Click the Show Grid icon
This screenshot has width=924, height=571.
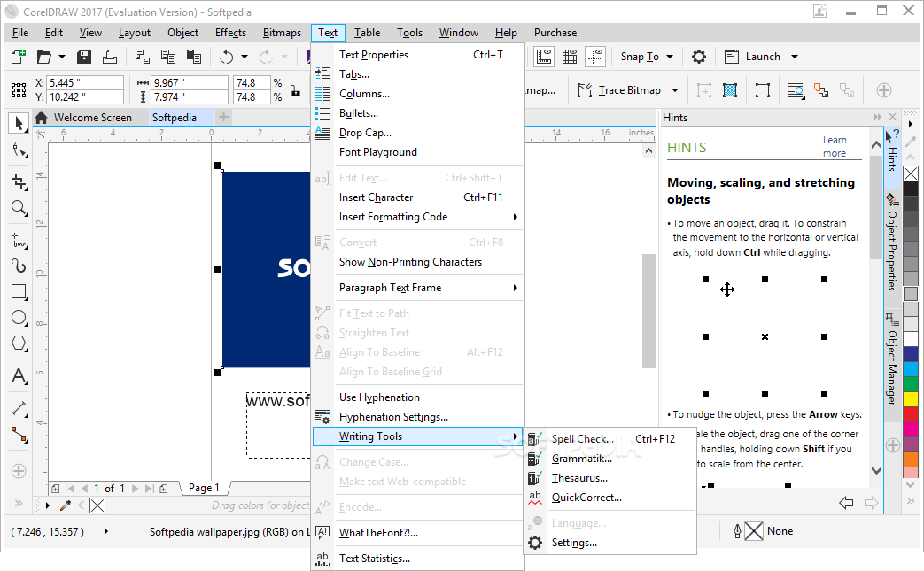coord(570,57)
